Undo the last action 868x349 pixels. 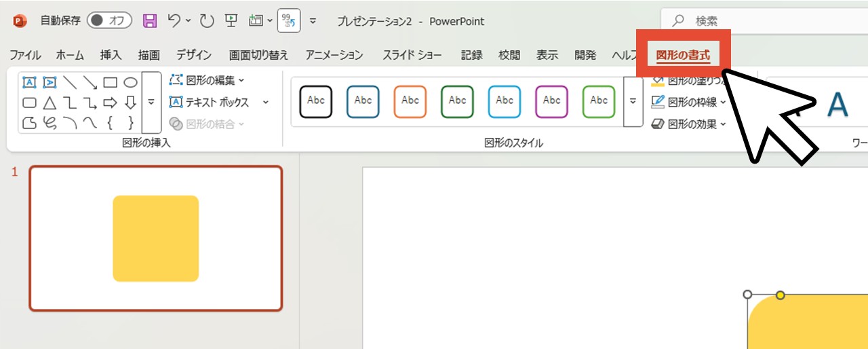[174, 21]
